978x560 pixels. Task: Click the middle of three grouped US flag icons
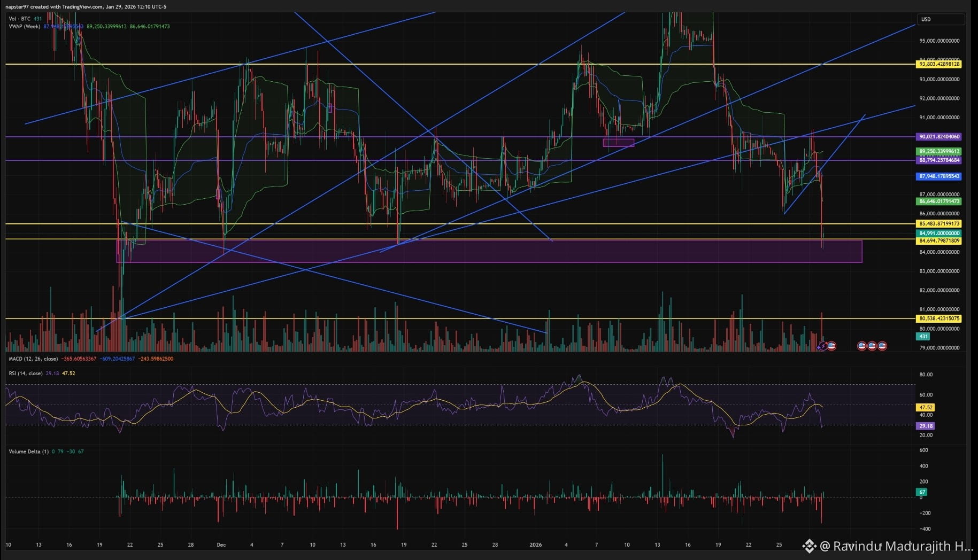[x=872, y=346]
